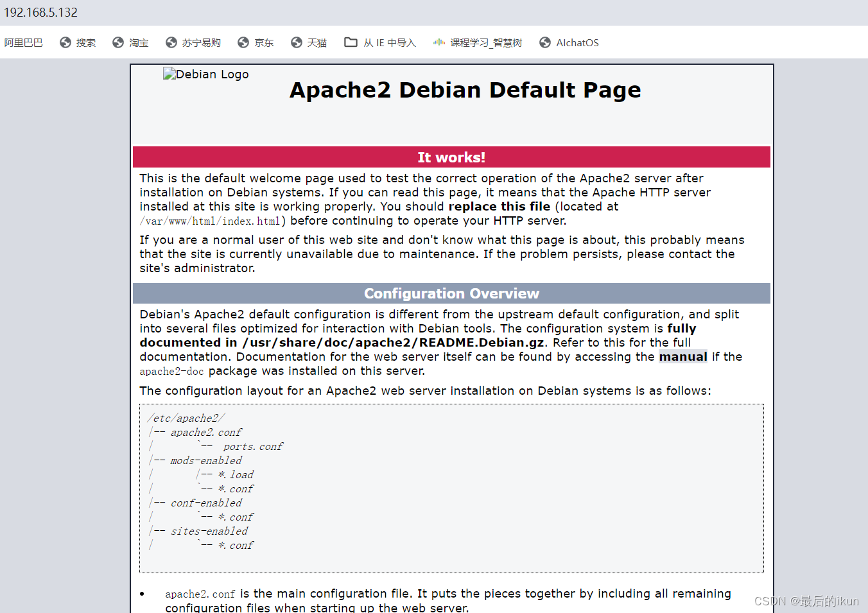Open the manual documentation link

[x=683, y=357]
